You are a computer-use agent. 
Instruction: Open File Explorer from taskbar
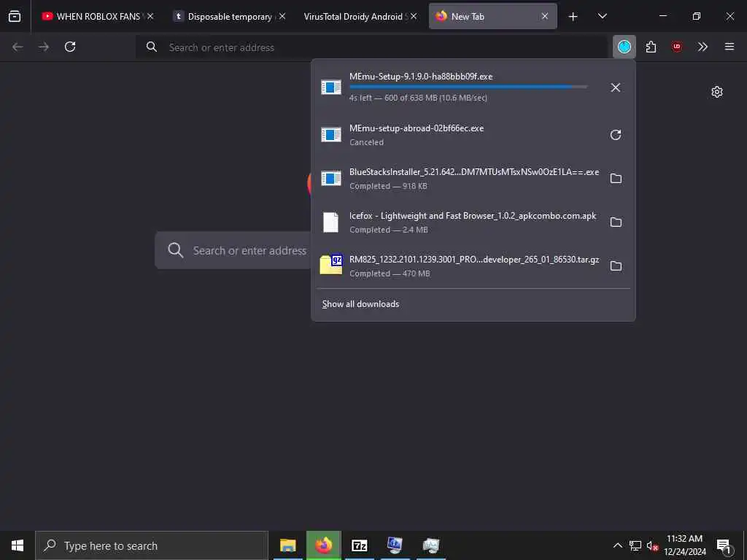point(287,545)
